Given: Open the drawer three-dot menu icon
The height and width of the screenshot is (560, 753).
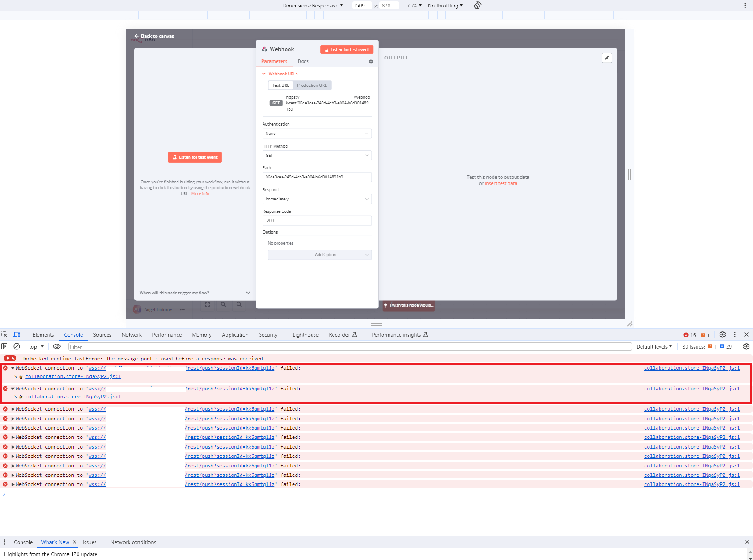Looking at the screenshot, I should [4, 542].
